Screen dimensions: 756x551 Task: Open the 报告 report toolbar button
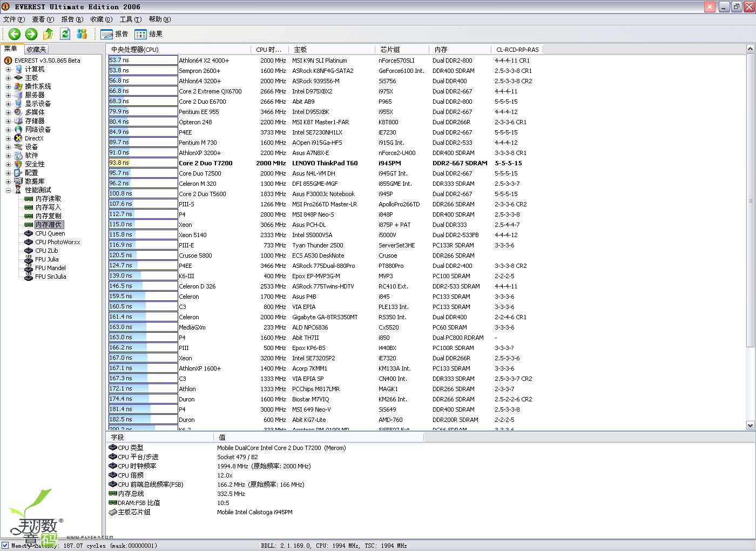pos(114,34)
